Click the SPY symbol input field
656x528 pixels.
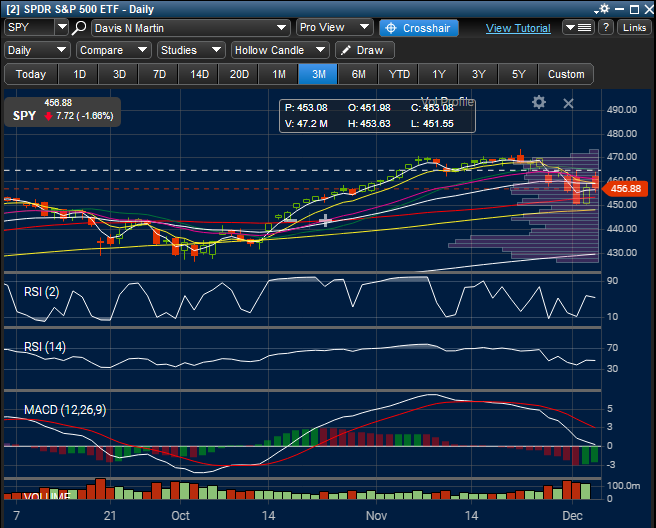point(30,27)
